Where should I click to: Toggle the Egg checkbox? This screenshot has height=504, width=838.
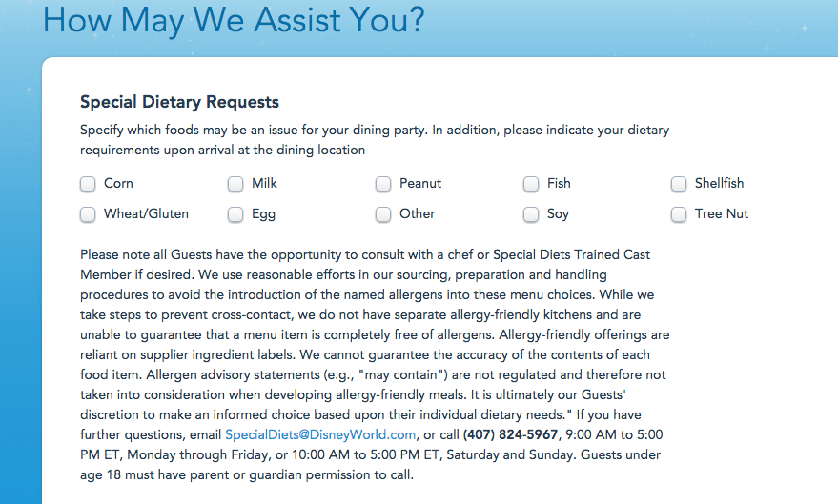(x=235, y=214)
